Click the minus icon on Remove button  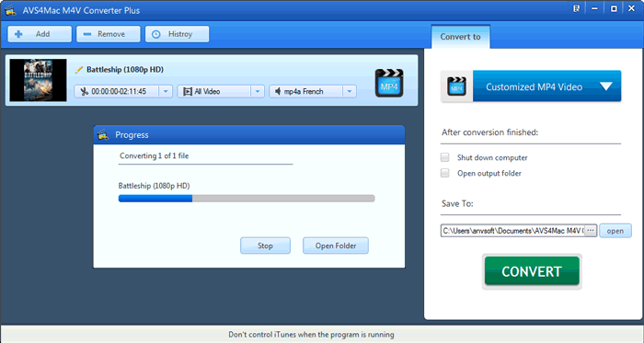click(x=87, y=34)
